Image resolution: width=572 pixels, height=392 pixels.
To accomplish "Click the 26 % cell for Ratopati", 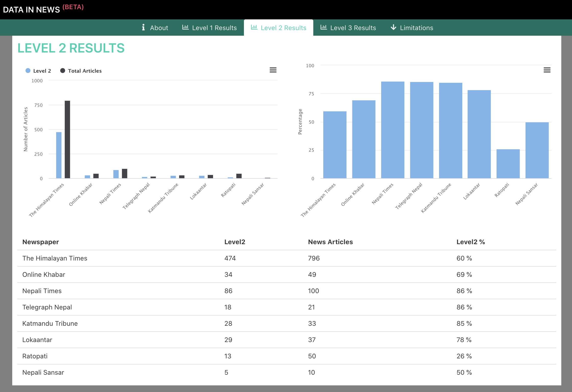I will tap(464, 356).
